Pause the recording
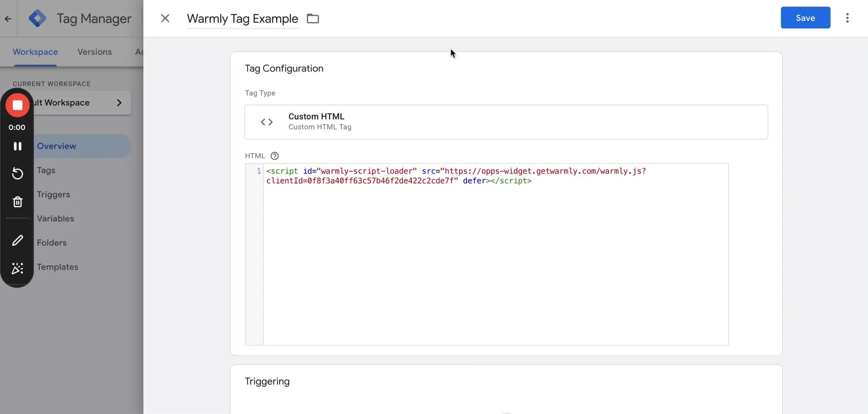 [17, 146]
